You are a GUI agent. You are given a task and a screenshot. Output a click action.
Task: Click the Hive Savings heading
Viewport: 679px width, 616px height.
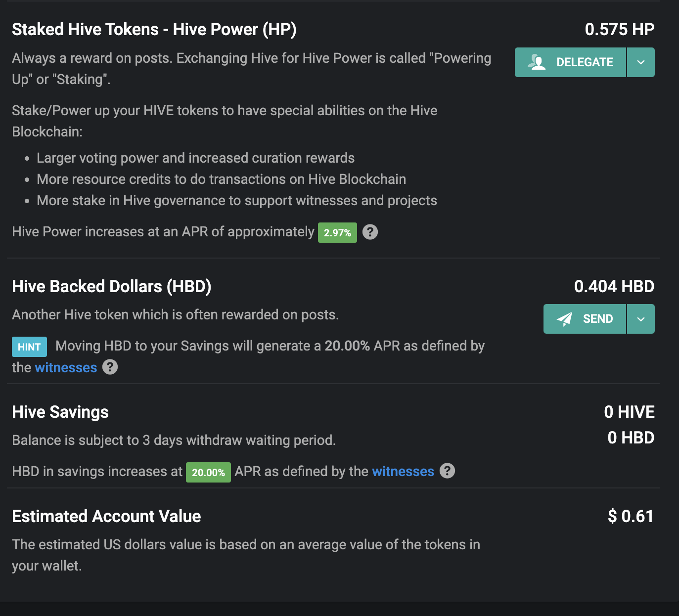60,412
